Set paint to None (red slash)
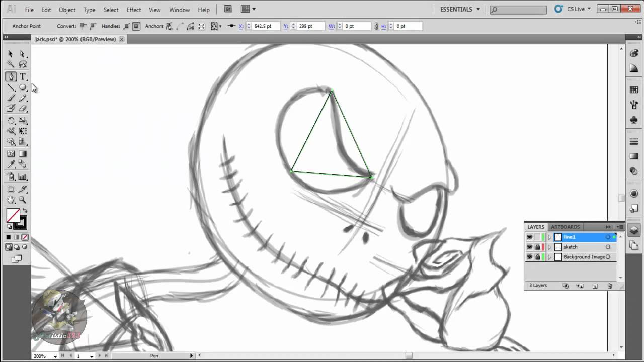Image resolution: width=644 pixels, height=362 pixels. [25, 237]
